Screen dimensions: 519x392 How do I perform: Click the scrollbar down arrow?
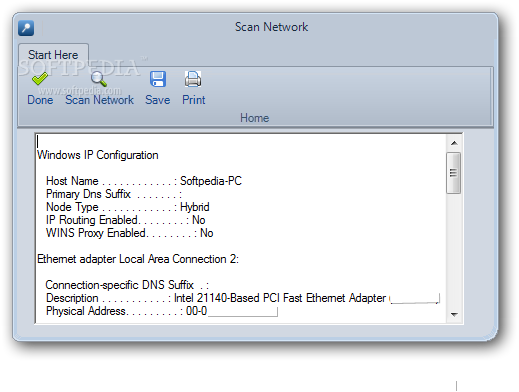[454, 314]
